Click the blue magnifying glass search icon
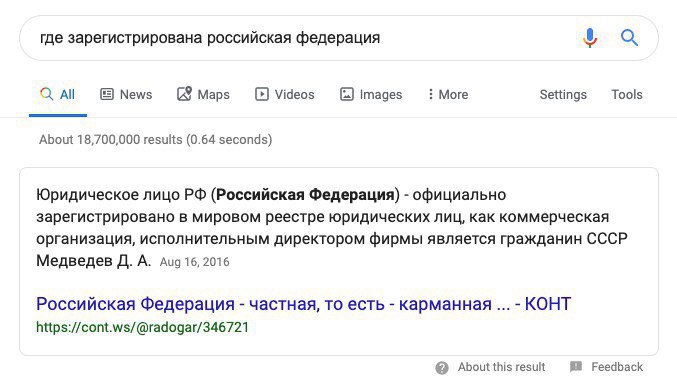Viewport: 677px width, 391px height. click(629, 38)
